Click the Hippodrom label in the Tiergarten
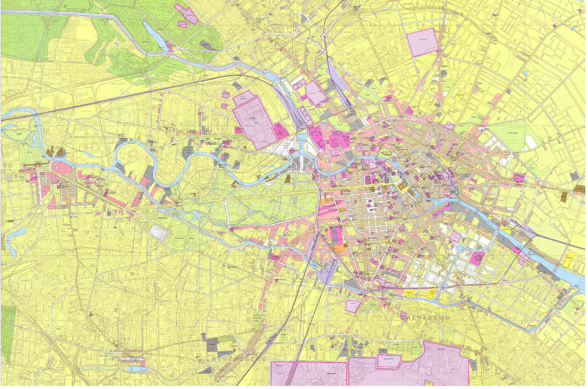The image size is (588, 389). (x=162, y=218)
